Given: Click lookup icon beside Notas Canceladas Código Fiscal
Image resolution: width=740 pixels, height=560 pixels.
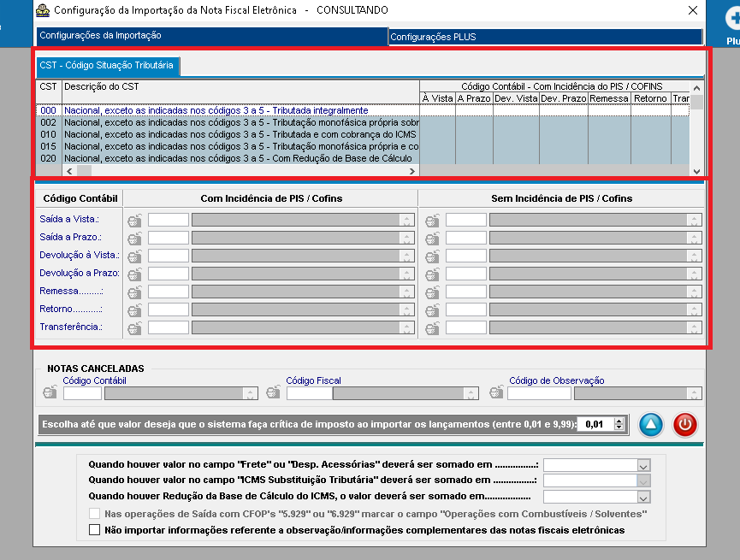Looking at the screenshot, I should point(273,392).
